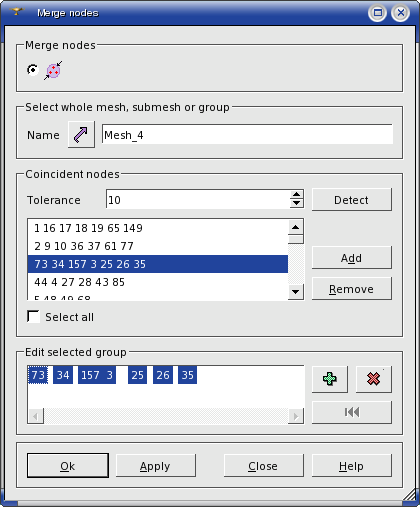Enable the Select all checkbox
The width and height of the screenshot is (420, 507).
[x=33, y=317]
